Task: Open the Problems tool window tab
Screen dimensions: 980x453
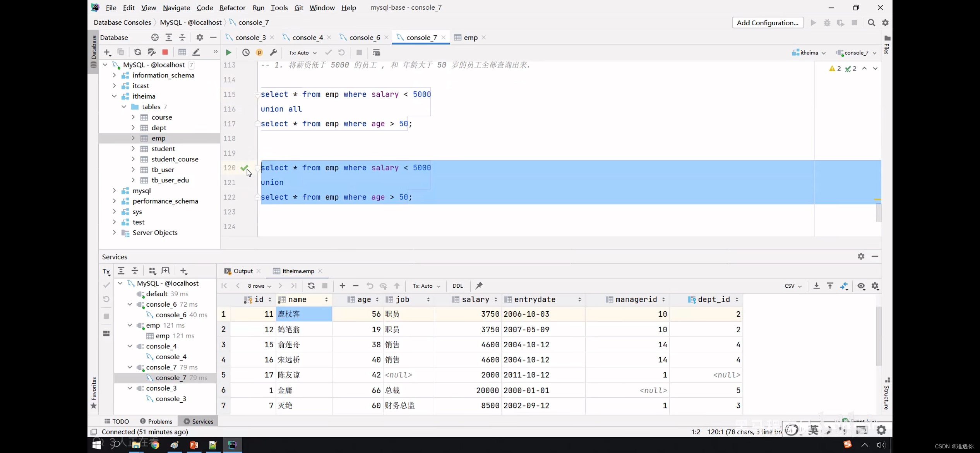Action: tap(156, 421)
